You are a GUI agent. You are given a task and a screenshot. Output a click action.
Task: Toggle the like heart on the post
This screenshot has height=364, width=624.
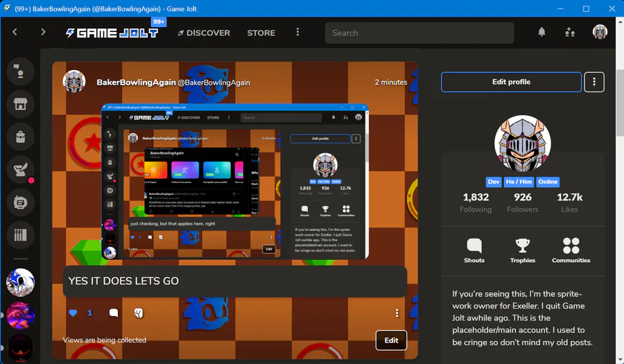(73, 313)
